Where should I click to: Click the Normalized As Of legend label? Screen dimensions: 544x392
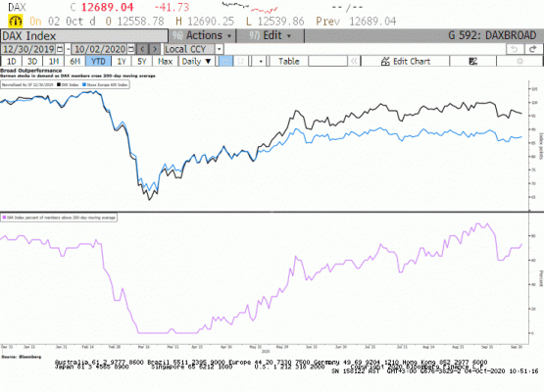point(27,84)
